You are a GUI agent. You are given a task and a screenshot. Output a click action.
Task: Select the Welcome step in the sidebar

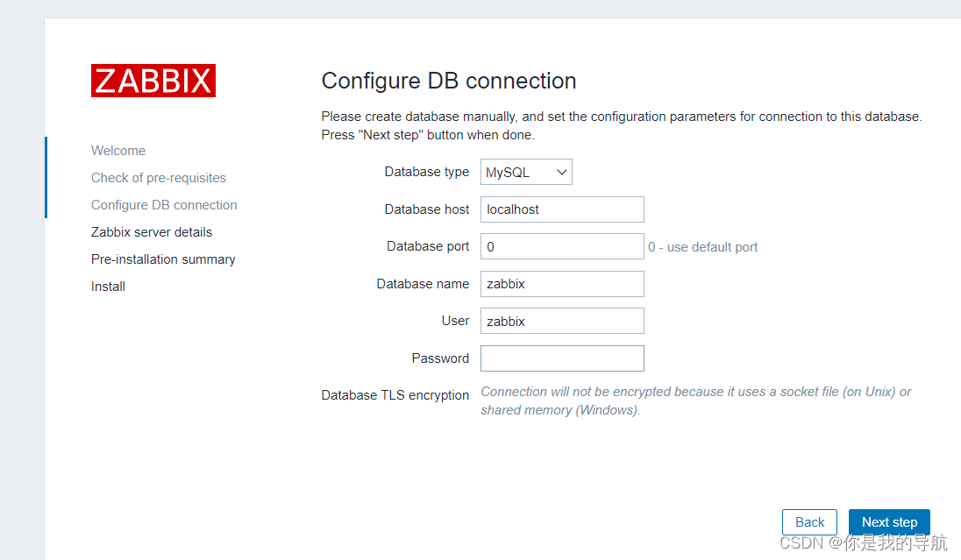point(117,150)
